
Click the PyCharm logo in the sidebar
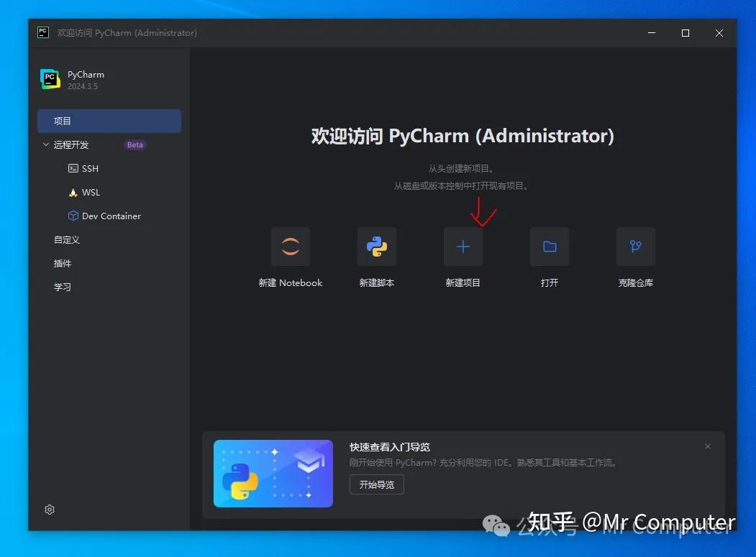[50, 79]
